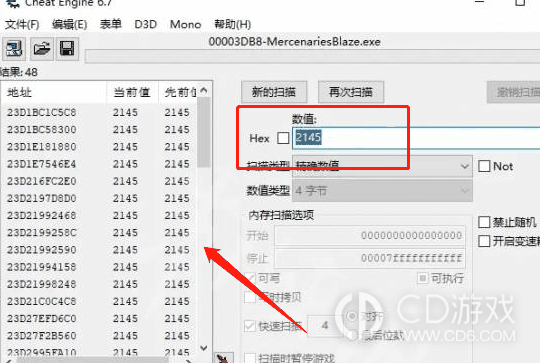Open the 数值类型 4 字节 dropdown

(x=382, y=190)
